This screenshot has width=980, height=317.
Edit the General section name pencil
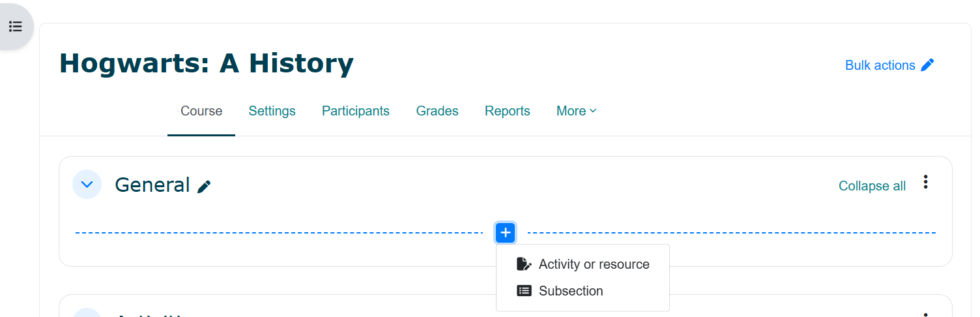coord(204,187)
